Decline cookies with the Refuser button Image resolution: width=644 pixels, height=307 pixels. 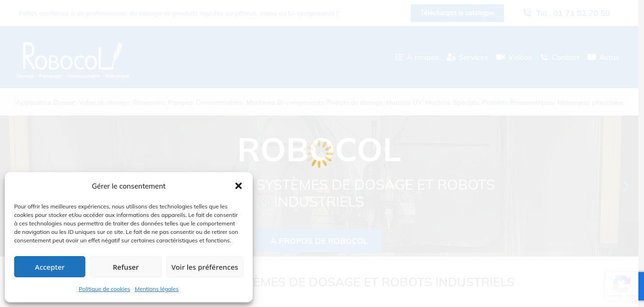126,267
